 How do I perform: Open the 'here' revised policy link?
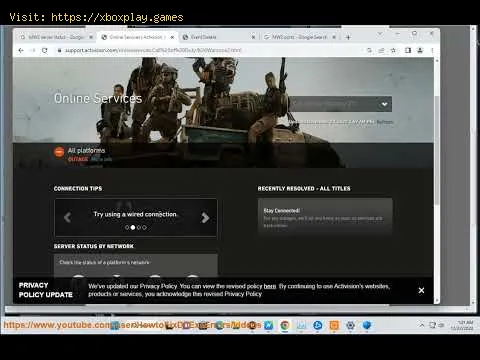270,287
